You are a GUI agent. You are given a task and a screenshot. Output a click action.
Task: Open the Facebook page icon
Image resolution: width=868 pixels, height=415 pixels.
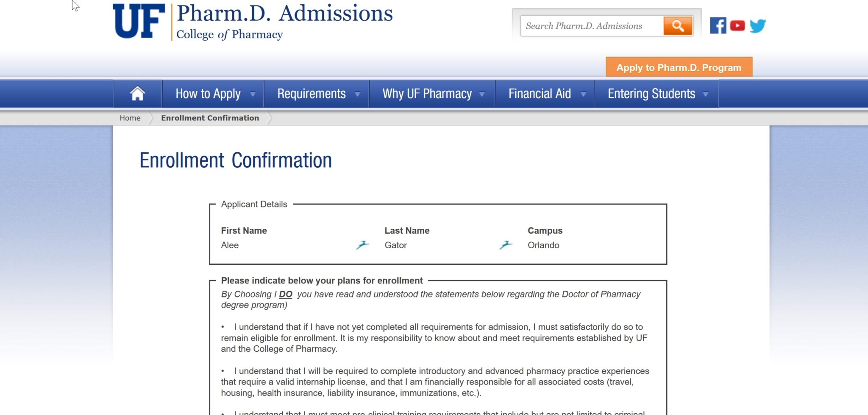pos(718,25)
